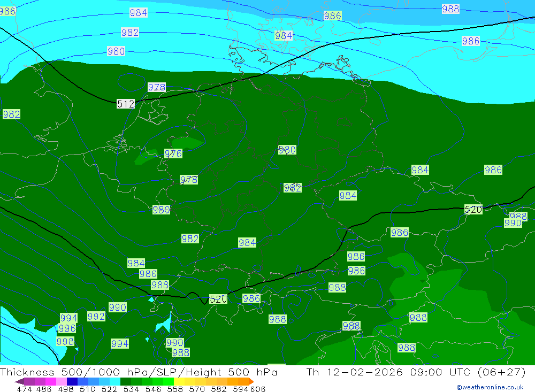Screen dimensions: 535x392
Task: Click the 12-02-2026 forecast date text
Action: (364, 372)
